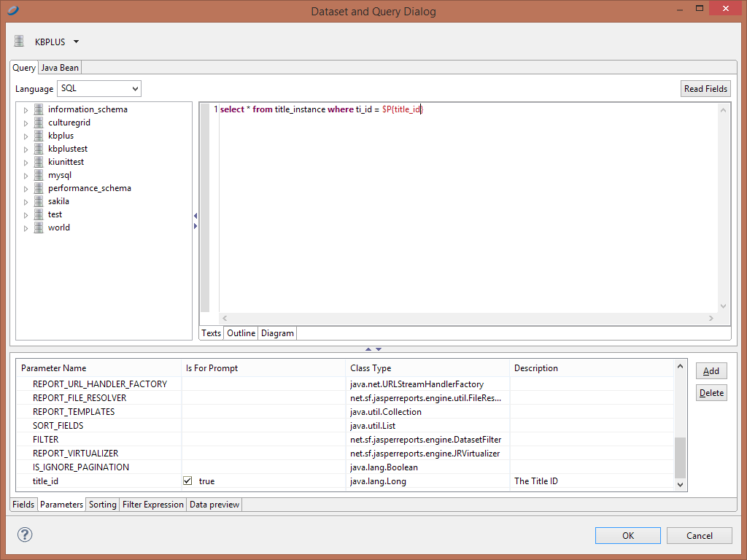Expand schema tree with right sash arrow
Screen dimensions: 747x560
[196, 226]
